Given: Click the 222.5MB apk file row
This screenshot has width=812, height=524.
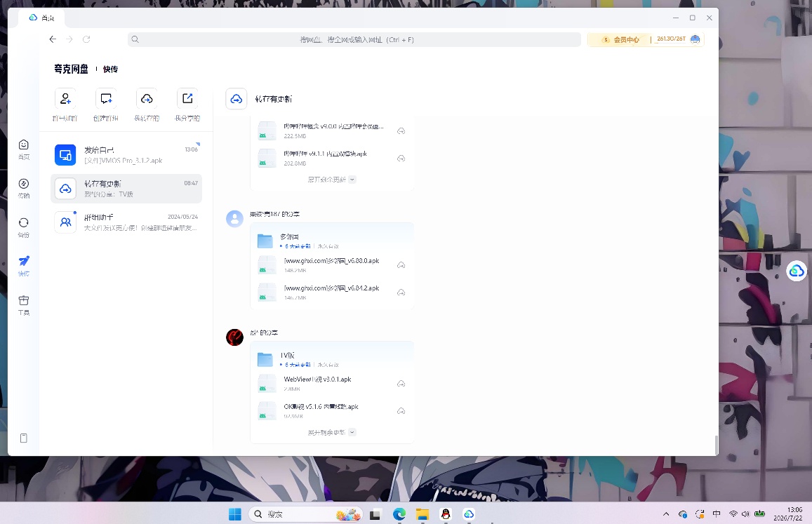Looking at the screenshot, I should click(331, 131).
